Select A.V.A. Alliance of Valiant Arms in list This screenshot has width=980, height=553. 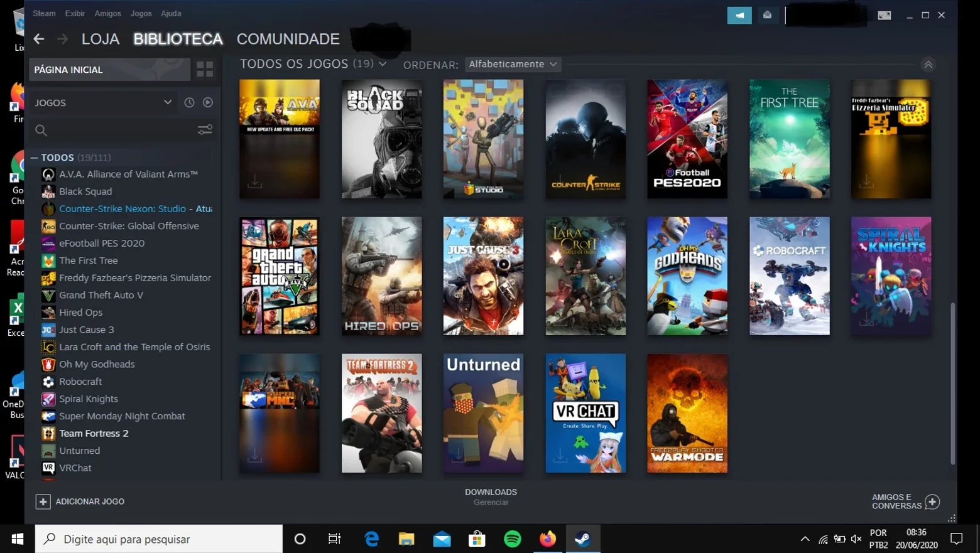pyautogui.click(x=127, y=174)
